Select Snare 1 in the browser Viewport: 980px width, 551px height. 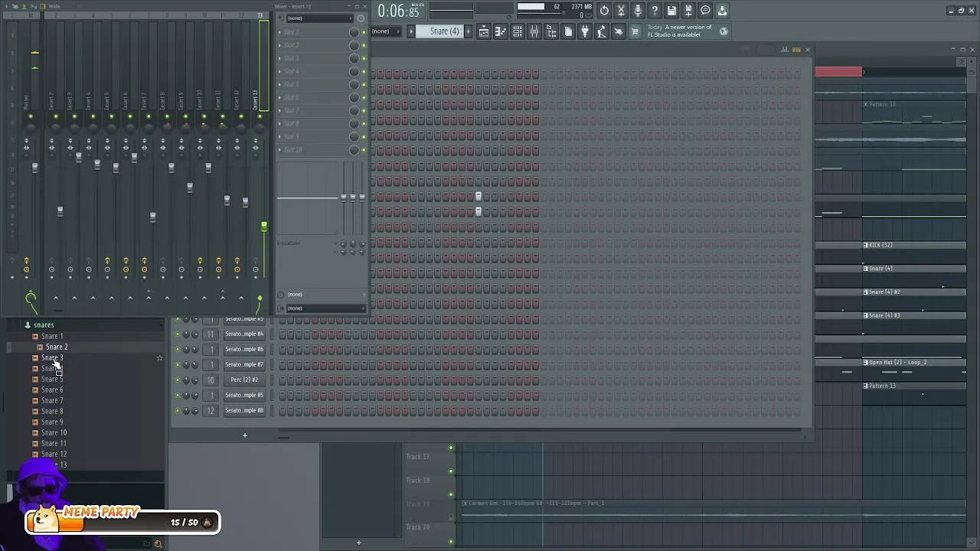click(52, 336)
